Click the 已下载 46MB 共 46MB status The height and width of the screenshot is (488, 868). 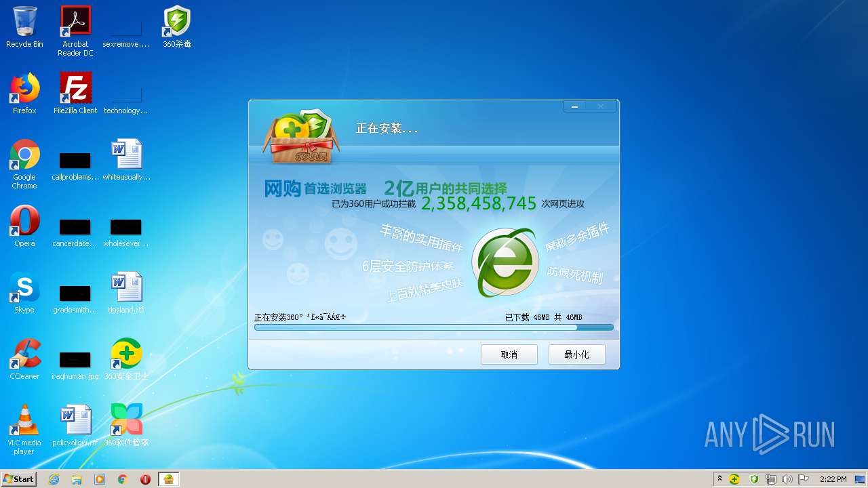pos(543,317)
